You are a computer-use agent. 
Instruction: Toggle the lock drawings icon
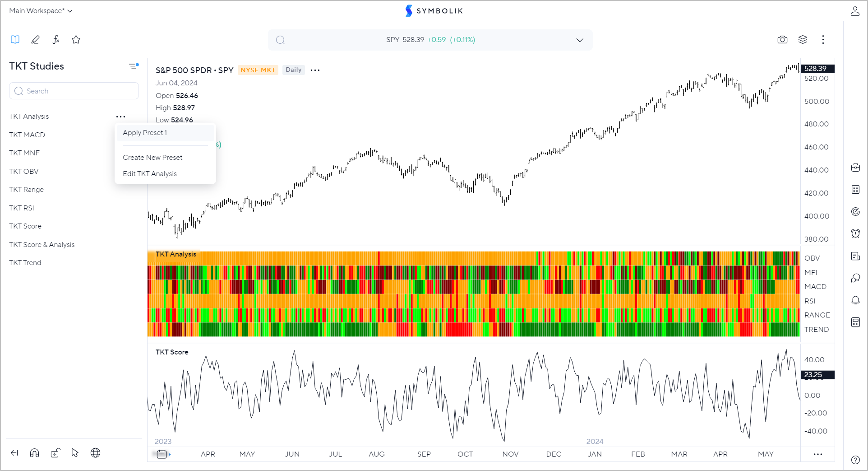pos(55,453)
